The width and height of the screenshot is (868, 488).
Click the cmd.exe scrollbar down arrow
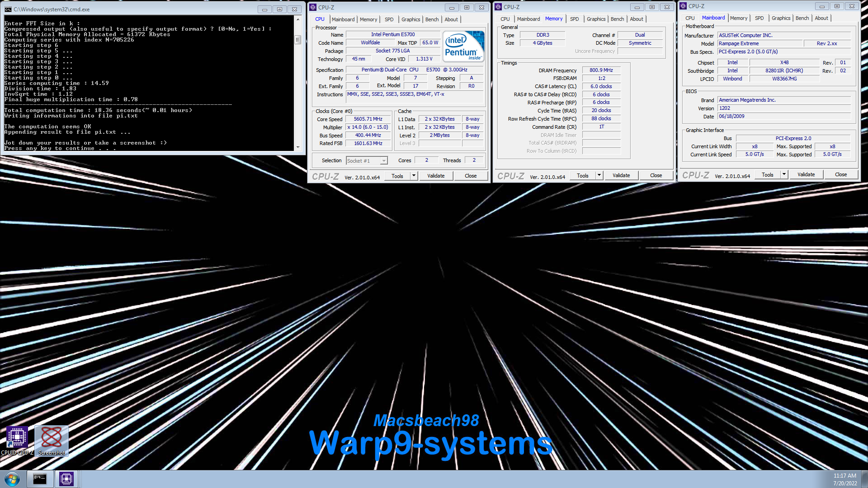(x=297, y=147)
